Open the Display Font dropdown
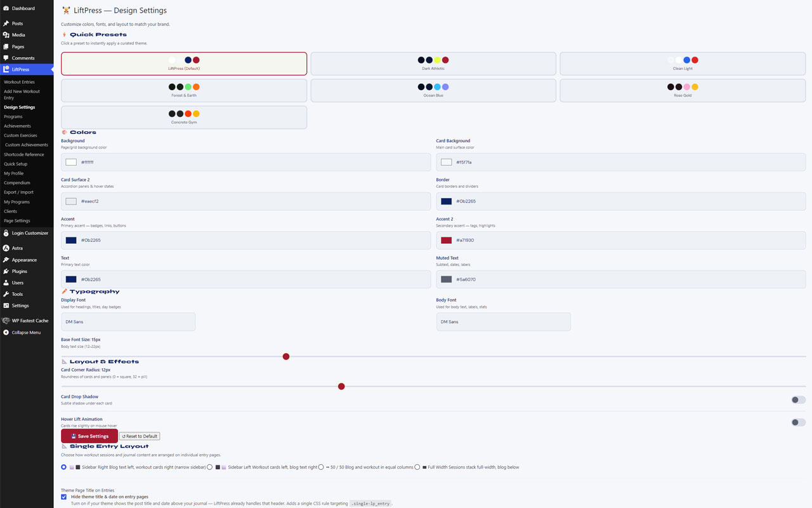Image resolution: width=812 pixels, height=508 pixels. tap(128, 321)
